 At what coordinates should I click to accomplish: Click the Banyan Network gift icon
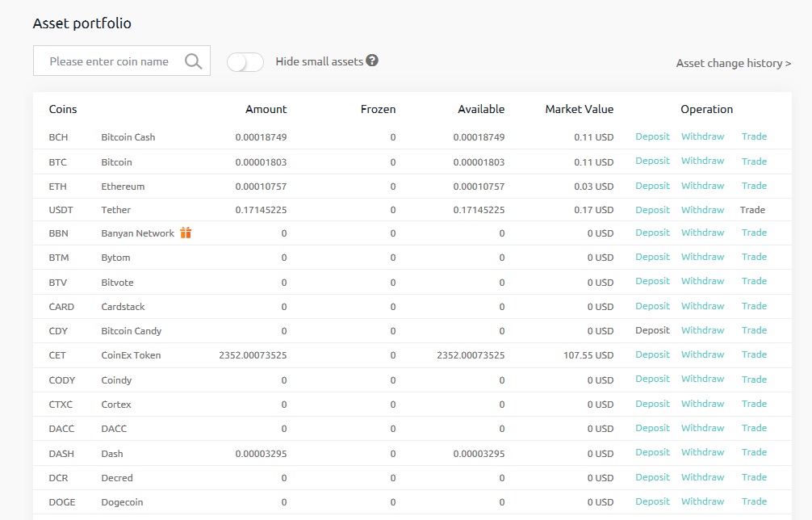click(x=186, y=233)
